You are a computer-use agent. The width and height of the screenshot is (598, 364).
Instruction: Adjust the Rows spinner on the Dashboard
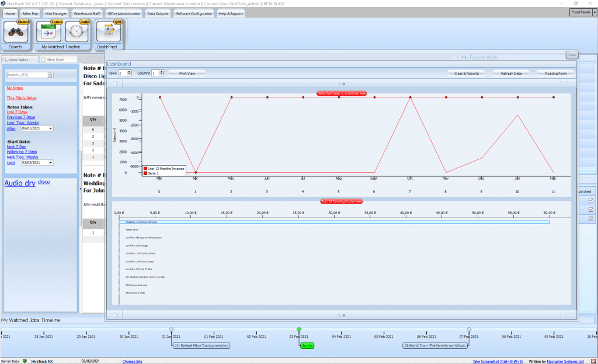coord(129,73)
